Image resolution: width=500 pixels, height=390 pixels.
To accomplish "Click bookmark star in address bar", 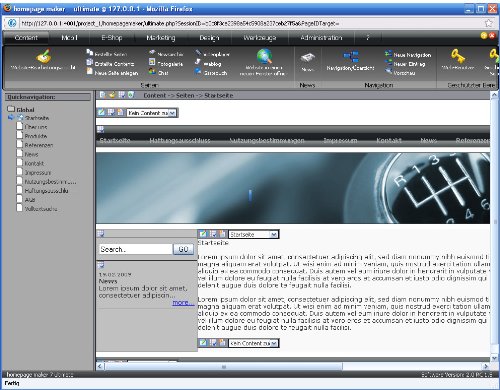I will (489, 23).
